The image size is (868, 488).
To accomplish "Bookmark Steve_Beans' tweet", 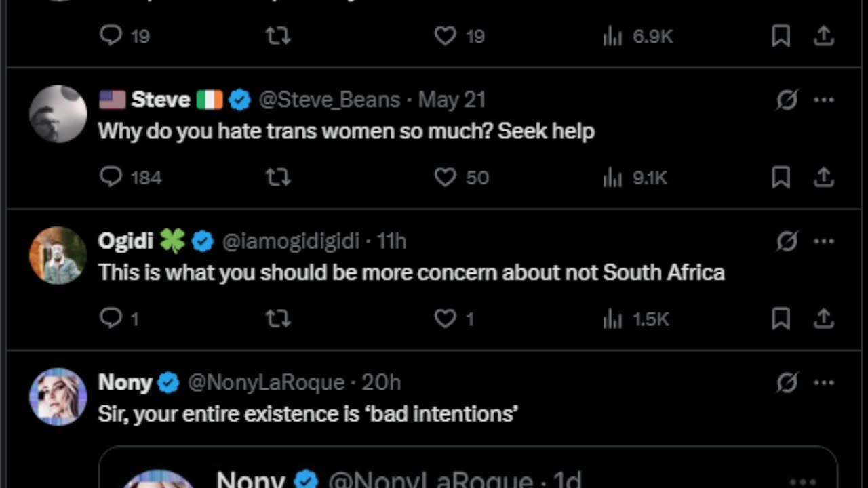I will click(781, 178).
